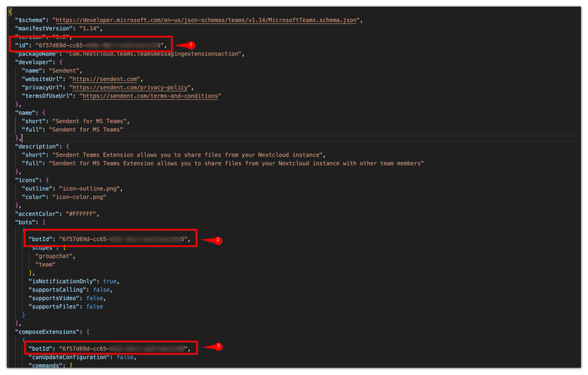Collapse the "description" object opening brace
588x375 pixels.
[68, 147]
